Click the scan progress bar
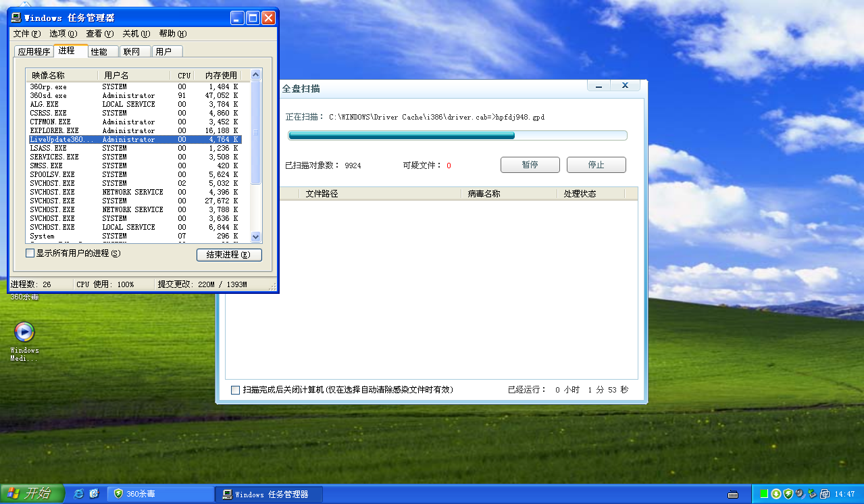Screen dimensions: 864x504 click(x=458, y=136)
